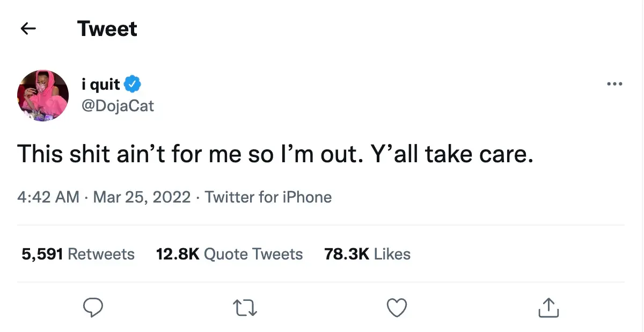Open Doja Cat's profile picture
This screenshot has height=332, width=644.
coord(42,95)
